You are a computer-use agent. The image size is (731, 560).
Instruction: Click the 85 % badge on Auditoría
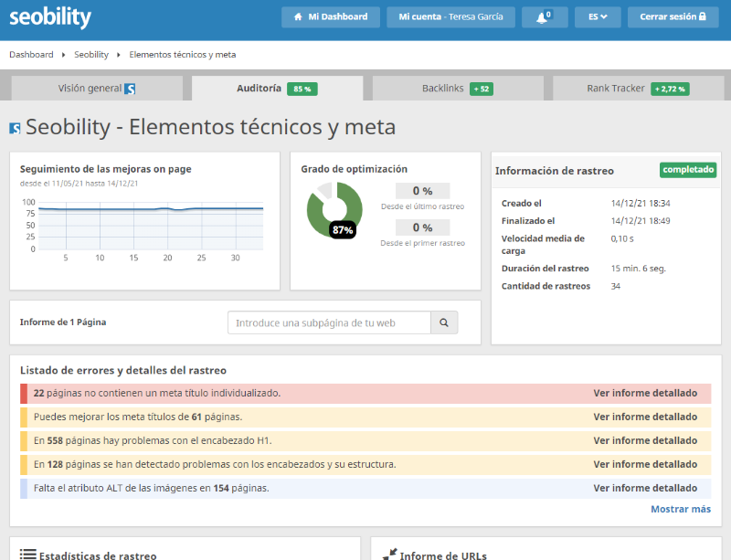point(302,89)
